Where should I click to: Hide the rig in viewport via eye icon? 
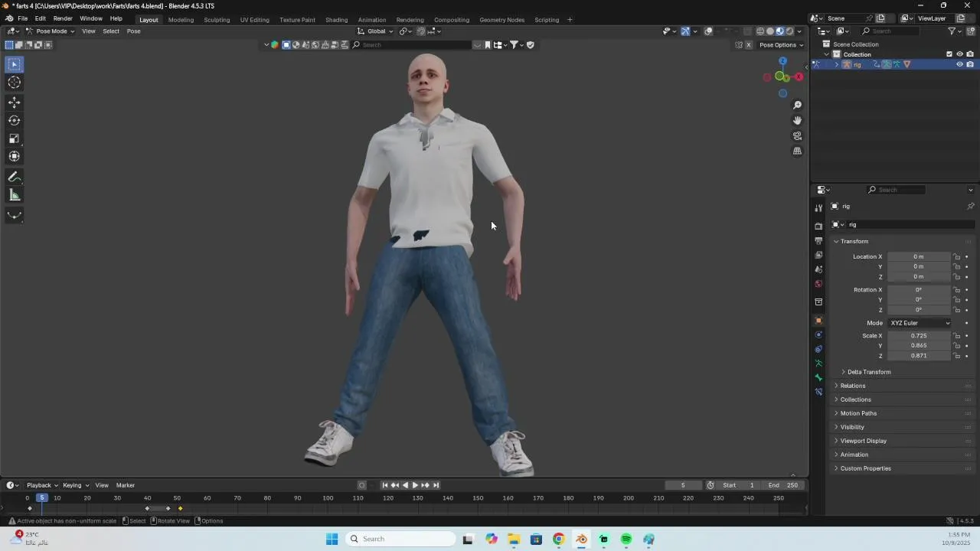(959, 64)
